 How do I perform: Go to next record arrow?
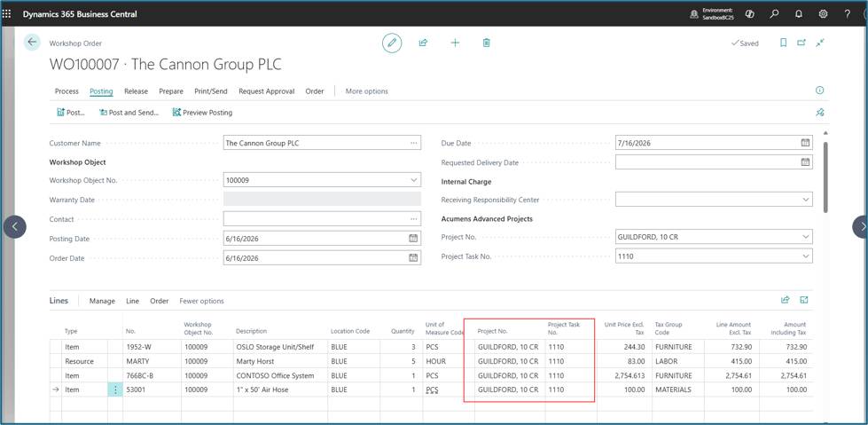pyautogui.click(x=861, y=226)
